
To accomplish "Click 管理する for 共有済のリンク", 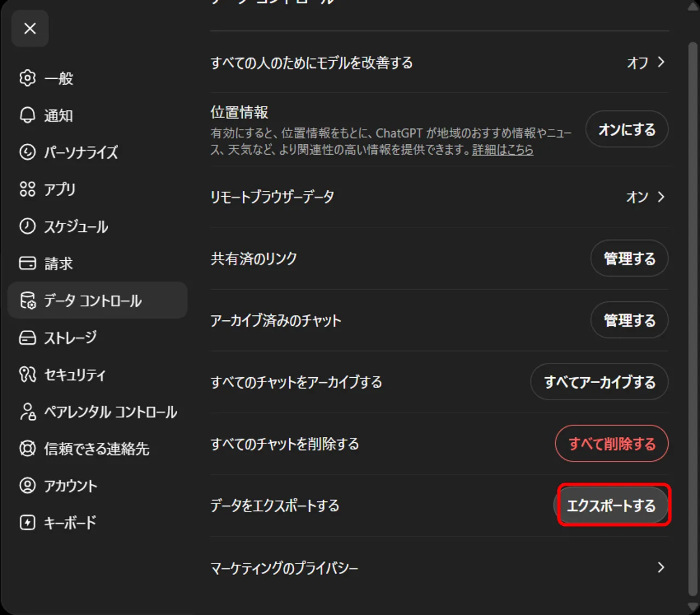I will pos(629,259).
